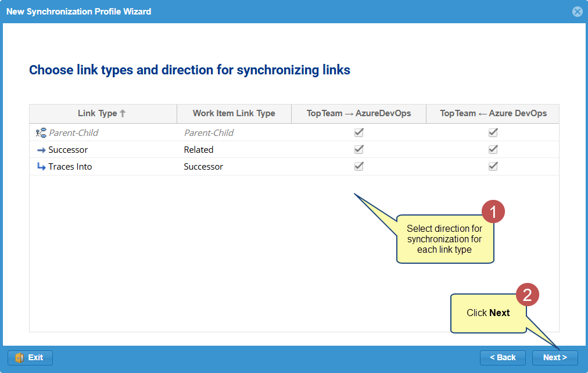Click the TopTeam → AzureDevOps column header

(x=358, y=114)
